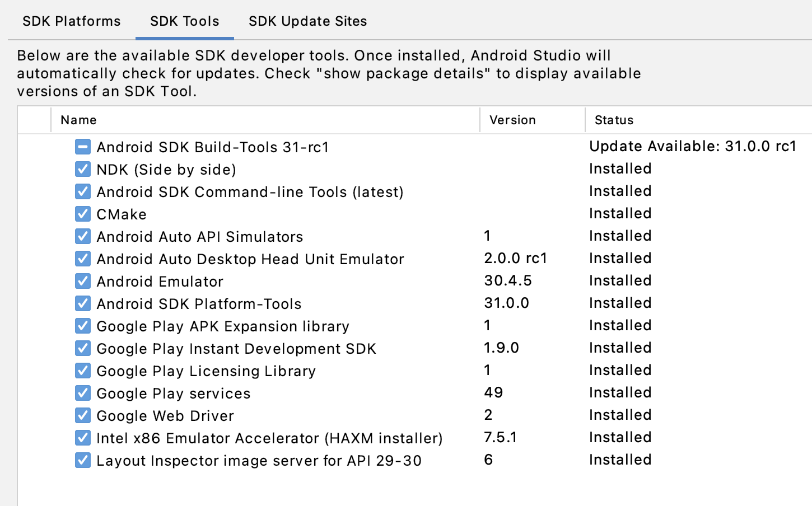Toggle Android Auto Desktop Head Unit Emulator checkbox

pyautogui.click(x=82, y=259)
